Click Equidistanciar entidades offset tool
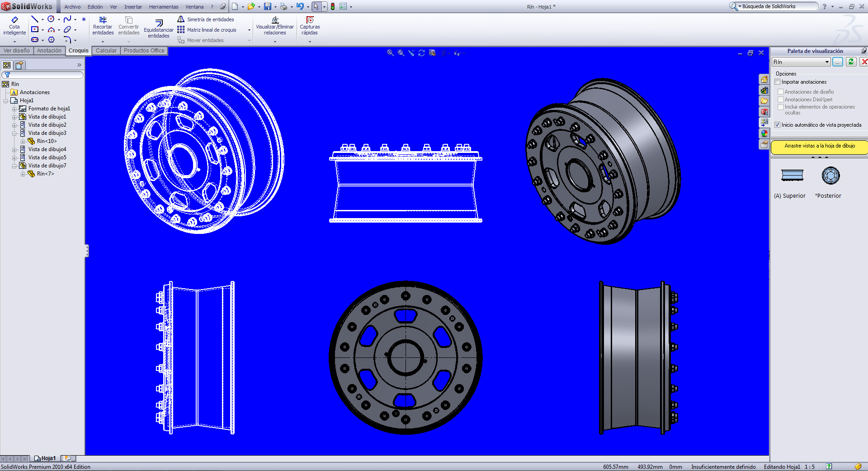This screenshot has height=471, width=868. (159, 29)
